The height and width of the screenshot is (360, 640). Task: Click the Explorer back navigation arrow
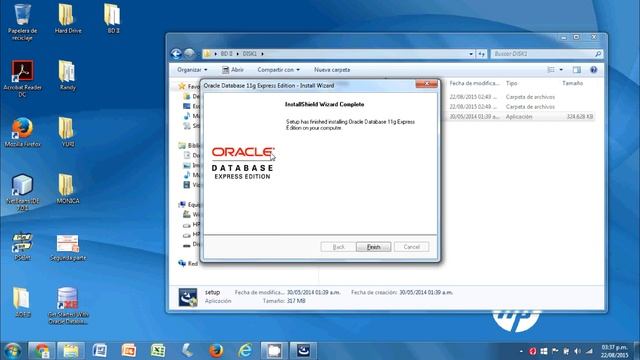[x=176, y=54]
